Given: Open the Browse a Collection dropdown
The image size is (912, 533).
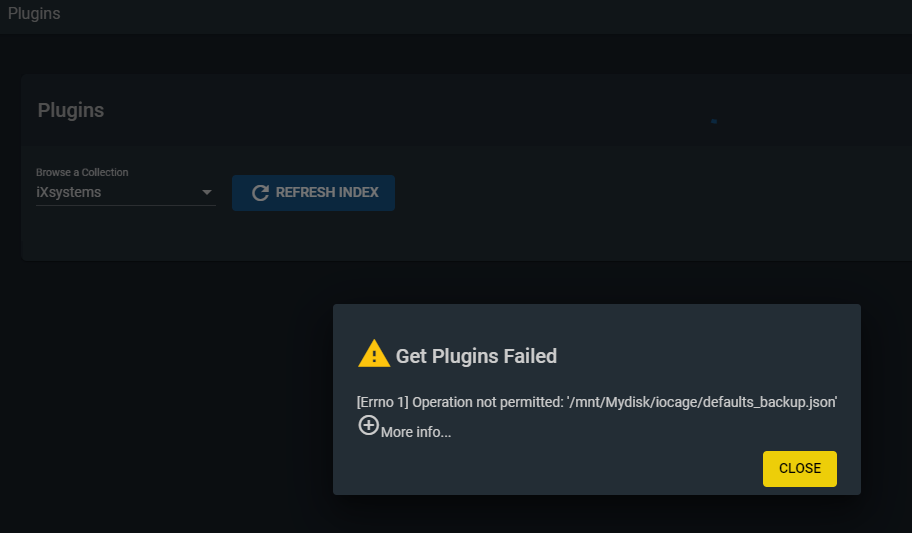Looking at the screenshot, I should (x=126, y=192).
